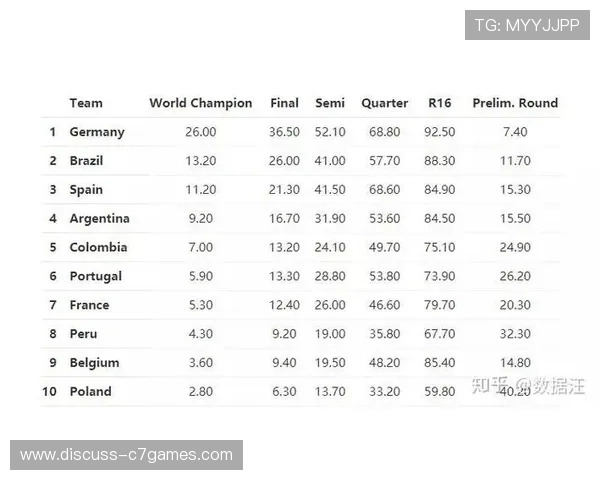Select Spain in the Team column

pyautogui.click(x=86, y=190)
